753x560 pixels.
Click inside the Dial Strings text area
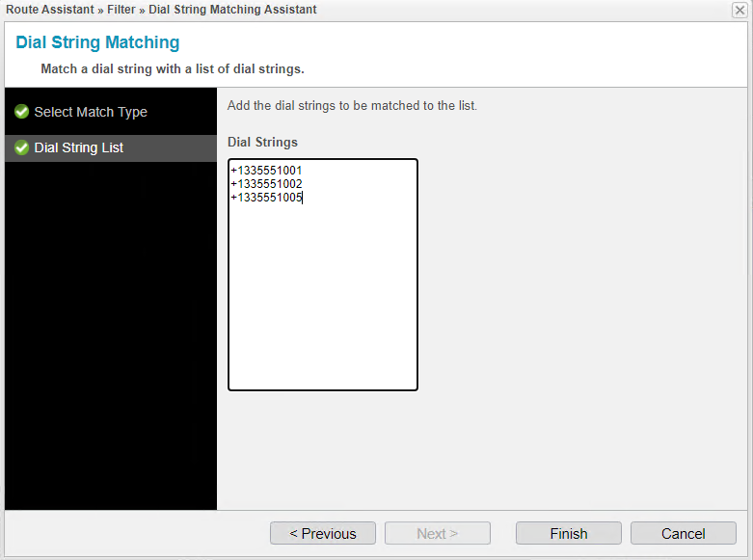tap(323, 275)
